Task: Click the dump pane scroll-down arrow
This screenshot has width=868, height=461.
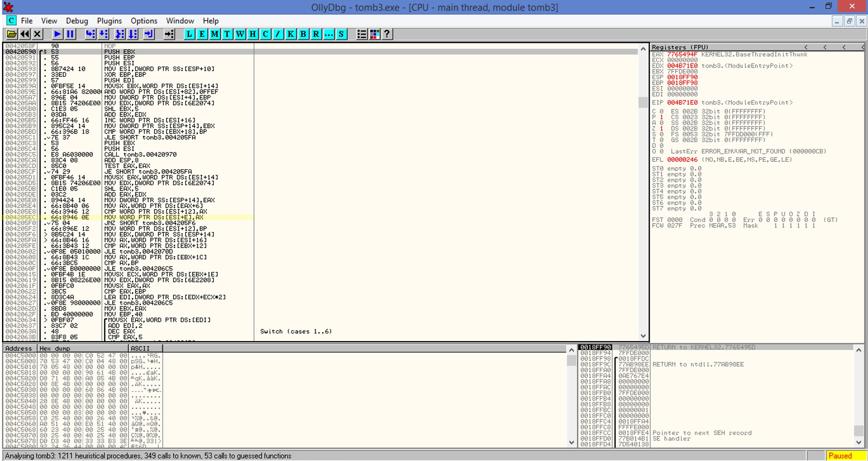Action: [x=571, y=442]
